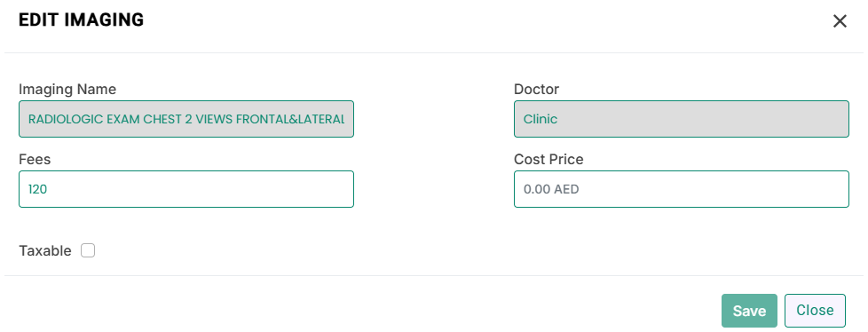Open the Doctor field showing Clinic
Viewport: 868px width, 332px height.
[x=682, y=119]
